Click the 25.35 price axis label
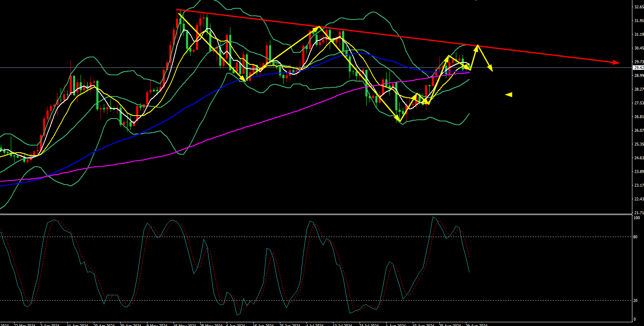The width and height of the screenshot is (644, 326). (x=639, y=144)
